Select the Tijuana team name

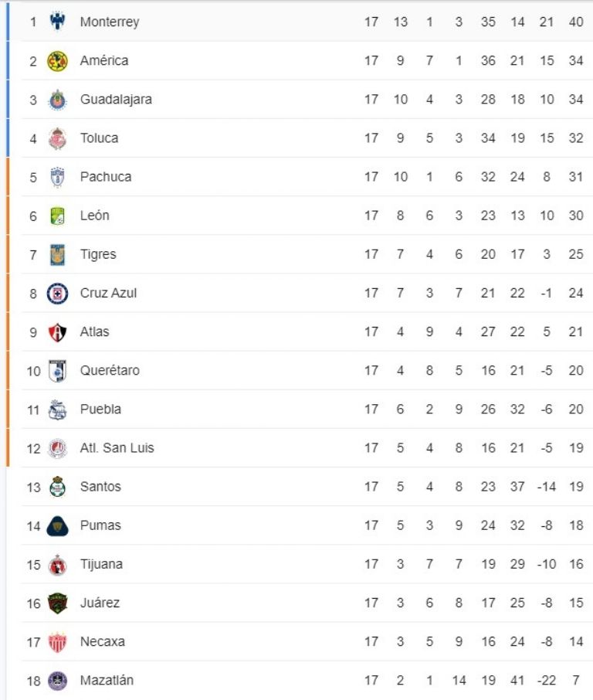click(x=101, y=564)
